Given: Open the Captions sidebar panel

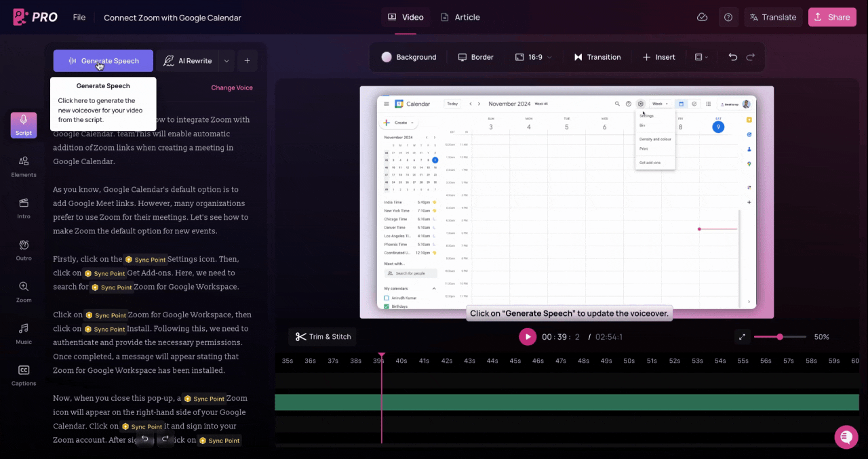Looking at the screenshot, I should 24,375.
